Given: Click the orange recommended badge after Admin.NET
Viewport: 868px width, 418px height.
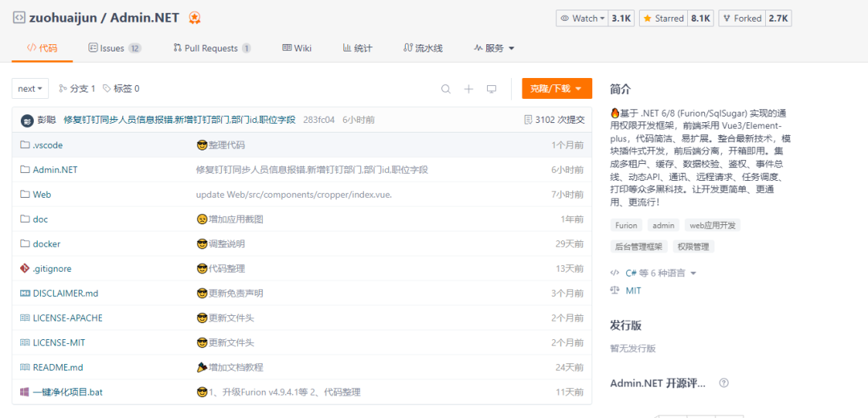Looking at the screenshot, I should point(194,18).
